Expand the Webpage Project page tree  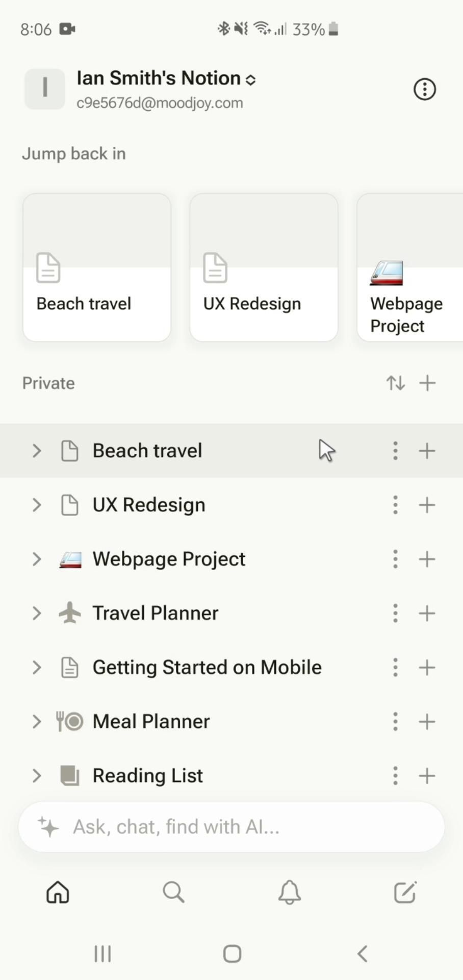36,559
